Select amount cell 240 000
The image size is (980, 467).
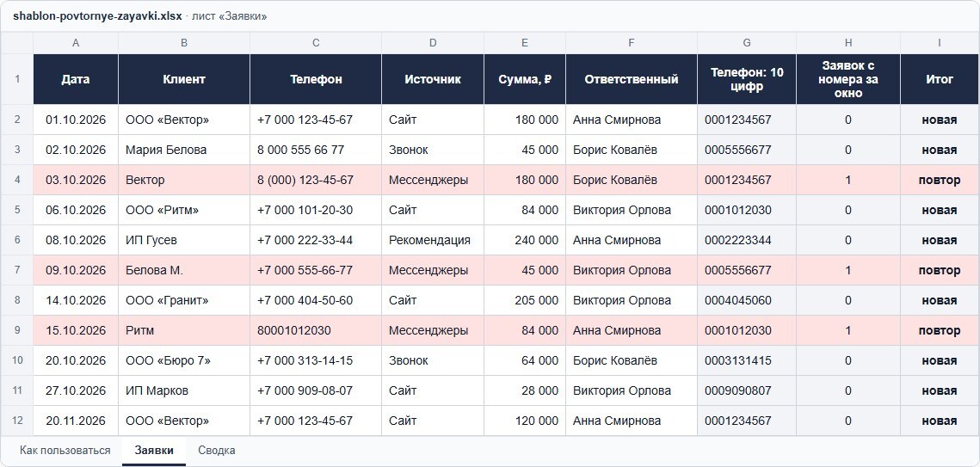525,240
